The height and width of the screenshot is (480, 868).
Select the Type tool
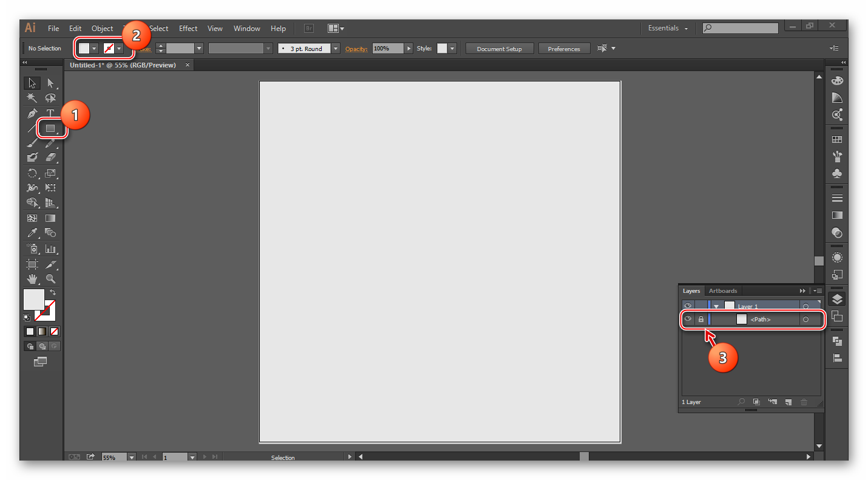tap(50, 113)
